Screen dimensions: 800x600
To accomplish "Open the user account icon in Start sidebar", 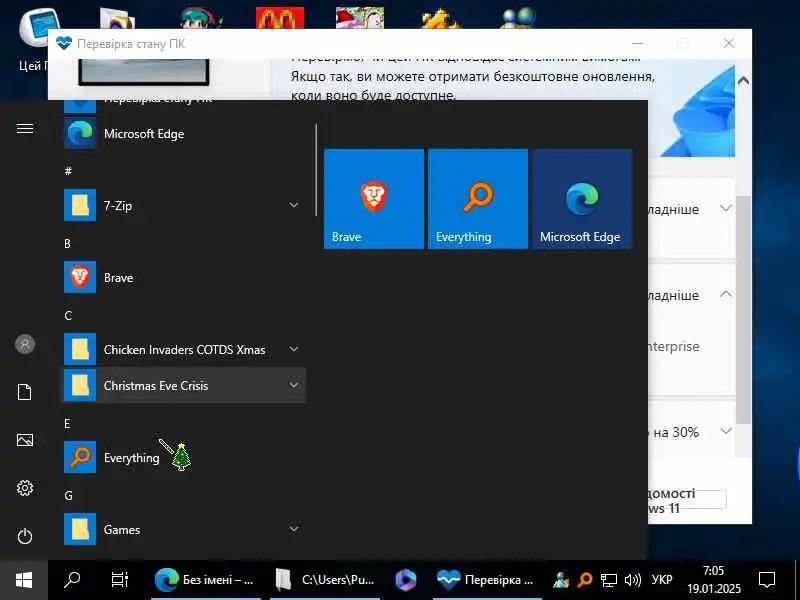I will [24, 344].
